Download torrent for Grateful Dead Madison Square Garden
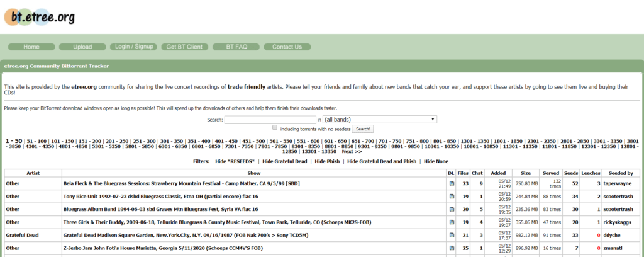 452,235
